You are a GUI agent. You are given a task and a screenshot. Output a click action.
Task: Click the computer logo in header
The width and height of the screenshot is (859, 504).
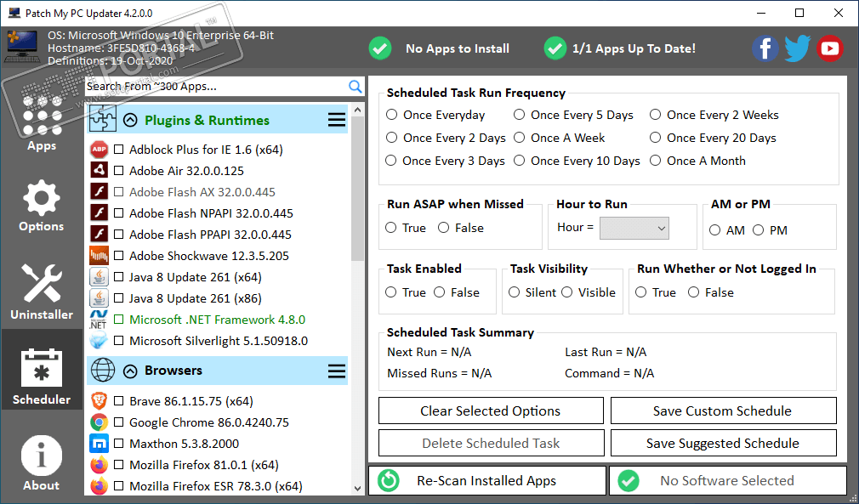22,48
